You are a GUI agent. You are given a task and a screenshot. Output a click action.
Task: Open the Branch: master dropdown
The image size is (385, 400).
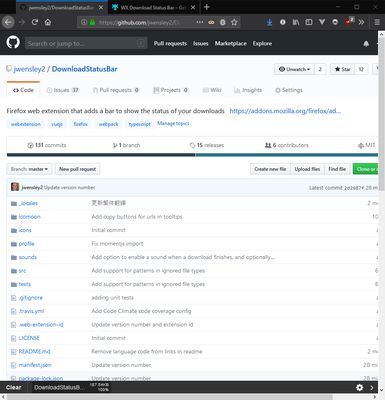(29, 169)
